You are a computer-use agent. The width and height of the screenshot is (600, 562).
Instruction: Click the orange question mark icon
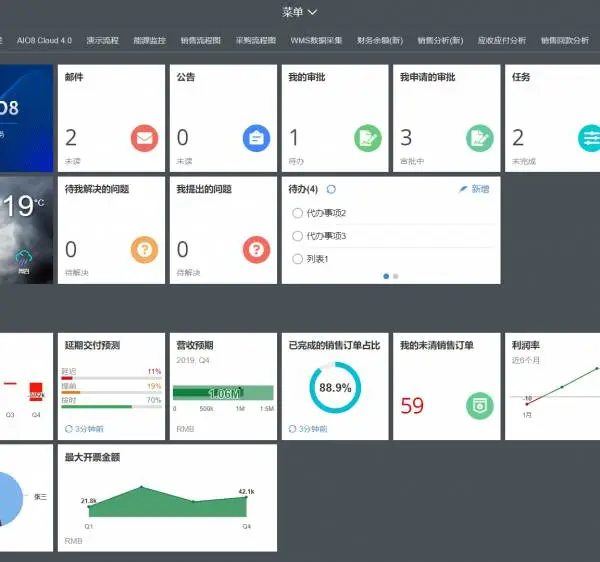coord(144,250)
